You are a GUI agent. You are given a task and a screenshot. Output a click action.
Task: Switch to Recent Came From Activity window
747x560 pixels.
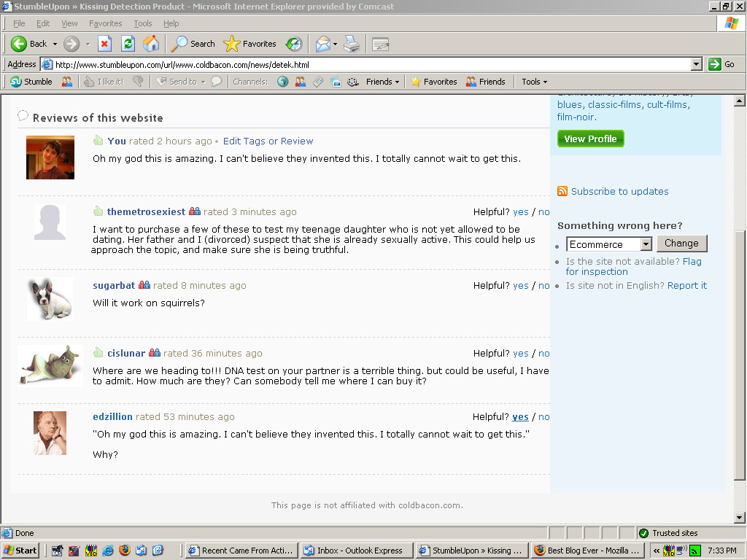point(242,551)
